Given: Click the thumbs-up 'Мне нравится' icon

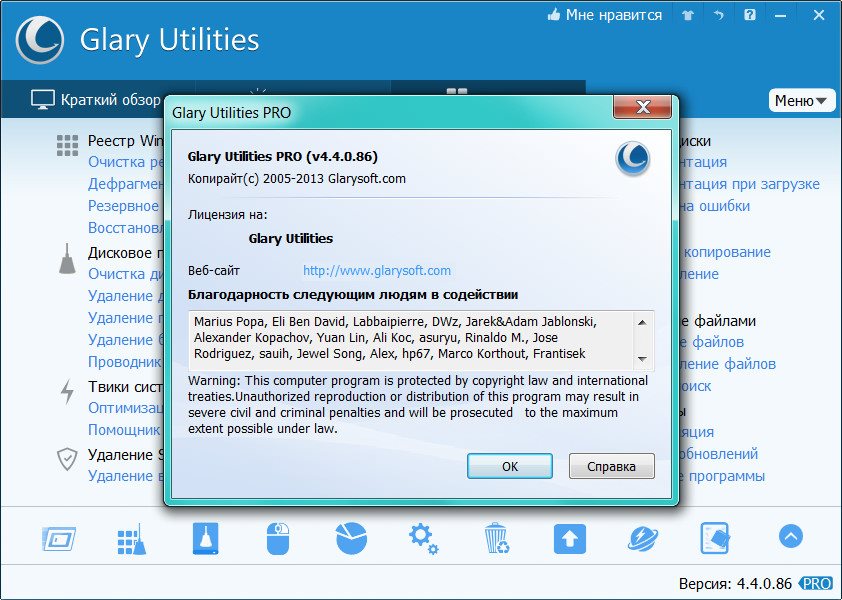Looking at the screenshot, I should pos(554,15).
